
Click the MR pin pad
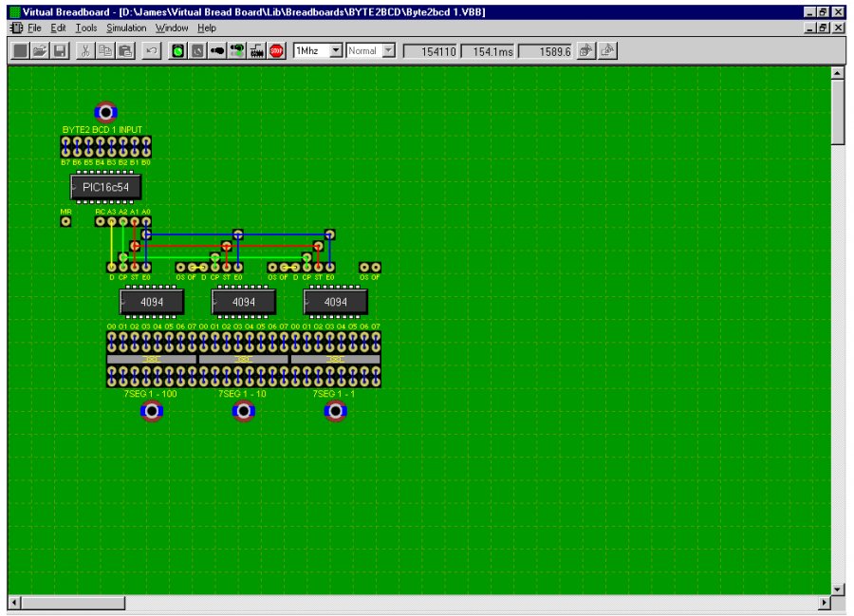coord(65,222)
